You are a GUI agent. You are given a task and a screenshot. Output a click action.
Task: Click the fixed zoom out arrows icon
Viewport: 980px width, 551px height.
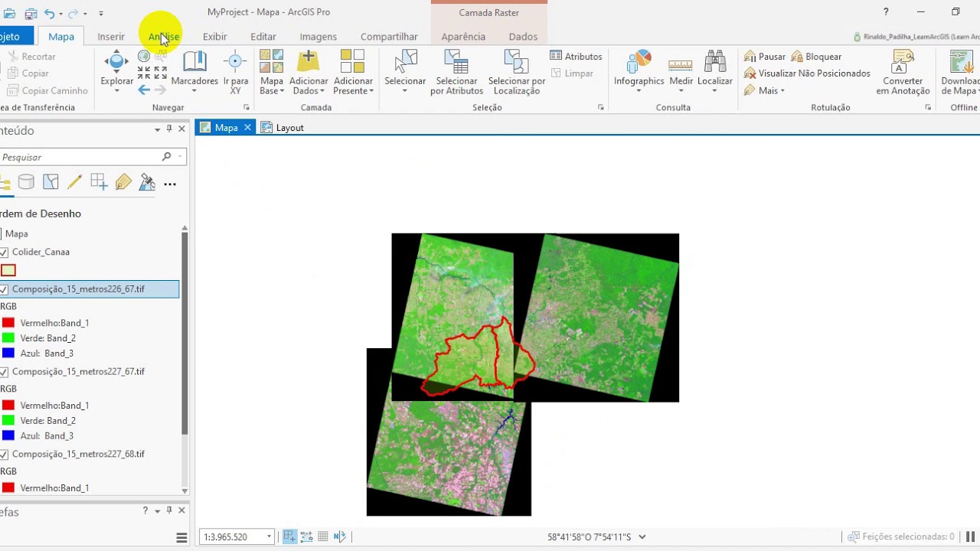click(x=160, y=73)
